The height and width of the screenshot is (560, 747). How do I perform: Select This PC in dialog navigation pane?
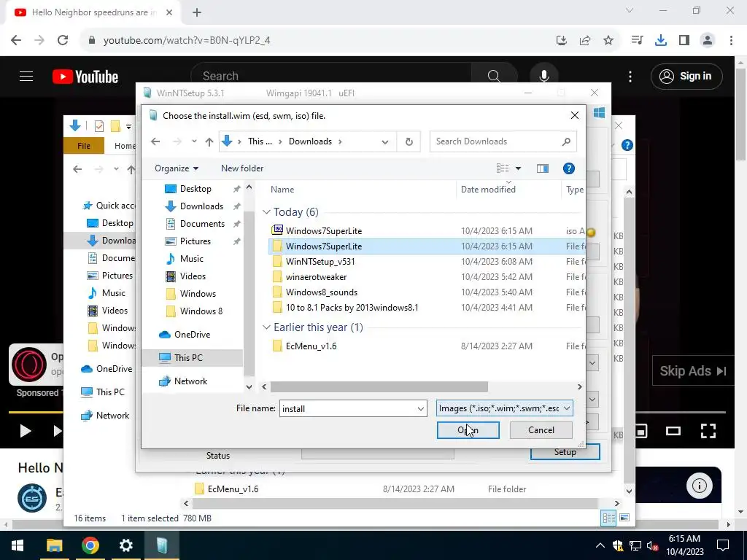pyautogui.click(x=188, y=357)
